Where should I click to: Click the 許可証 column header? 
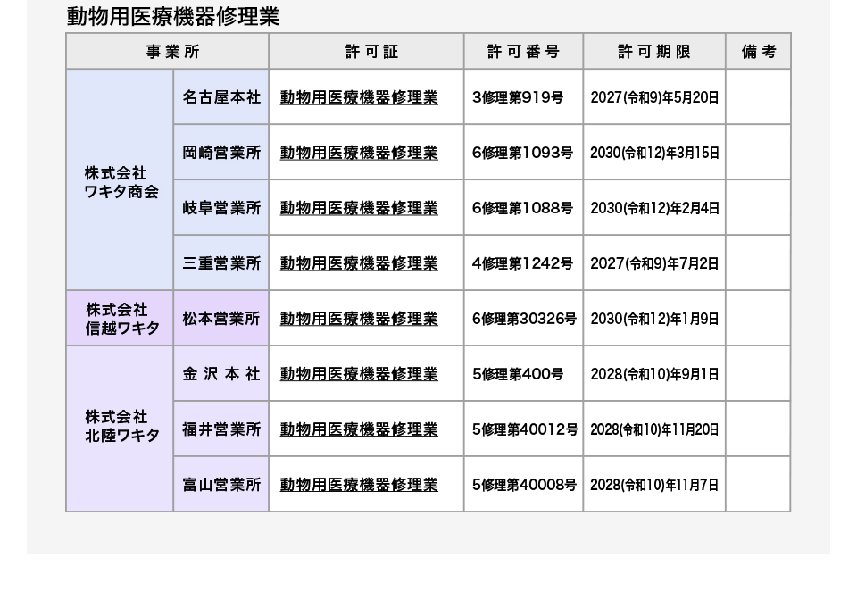coord(366,52)
